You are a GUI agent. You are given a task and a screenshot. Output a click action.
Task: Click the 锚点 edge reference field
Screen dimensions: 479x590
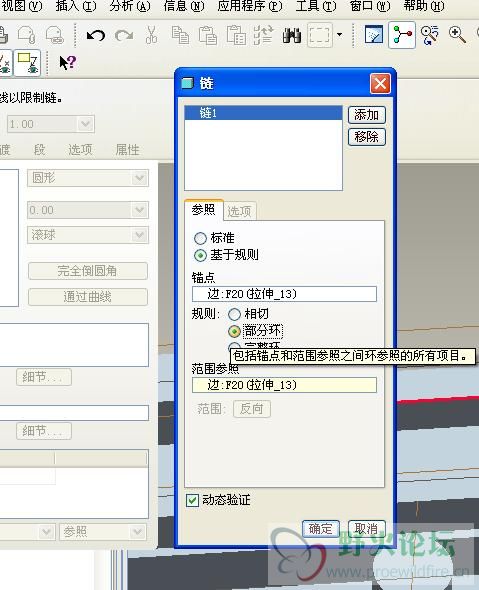click(x=284, y=294)
